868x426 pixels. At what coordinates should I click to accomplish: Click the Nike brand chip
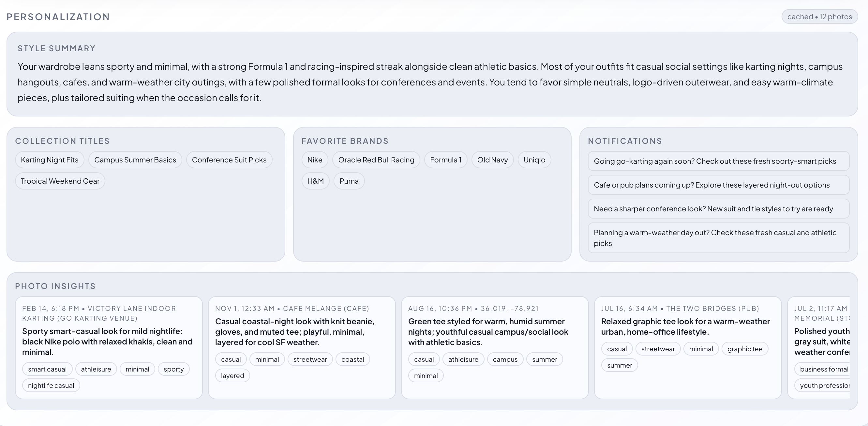click(x=314, y=160)
